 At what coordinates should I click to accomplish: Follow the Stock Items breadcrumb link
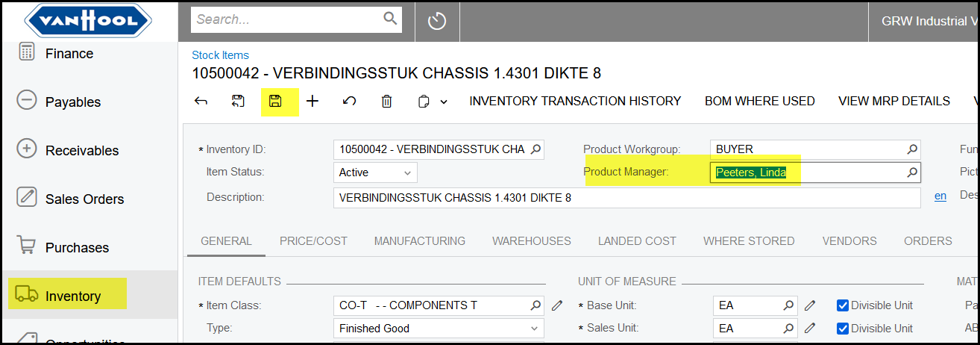(220, 55)
